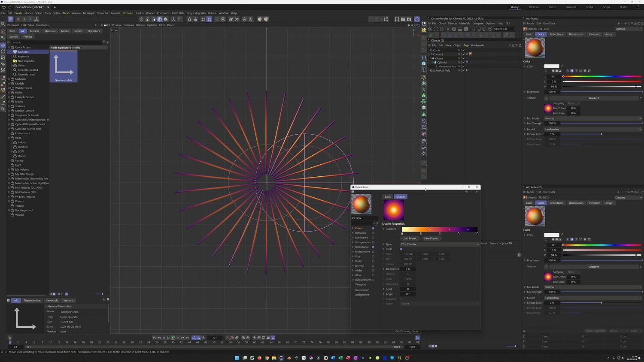Toggle X axis lock in toolbar
This screenshot has height=362, width=644.
click(18, 19)
